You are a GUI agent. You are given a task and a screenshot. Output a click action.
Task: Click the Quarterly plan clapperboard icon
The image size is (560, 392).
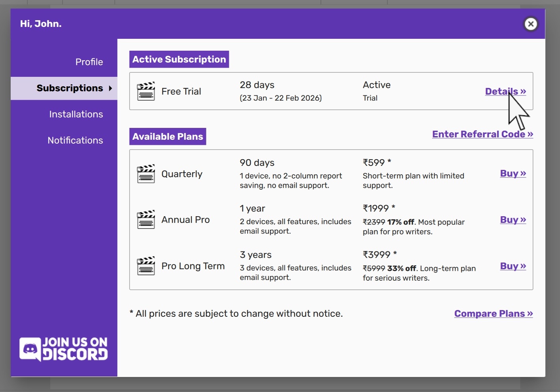146,174
